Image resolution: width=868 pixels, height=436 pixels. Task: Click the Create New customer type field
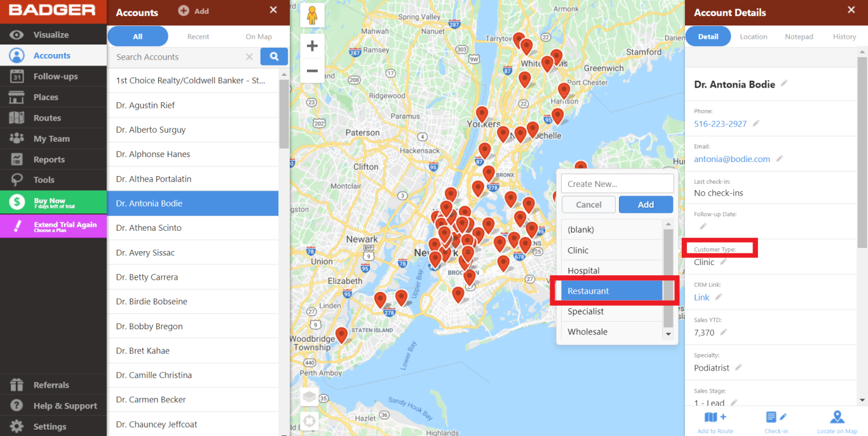point(618,184)
